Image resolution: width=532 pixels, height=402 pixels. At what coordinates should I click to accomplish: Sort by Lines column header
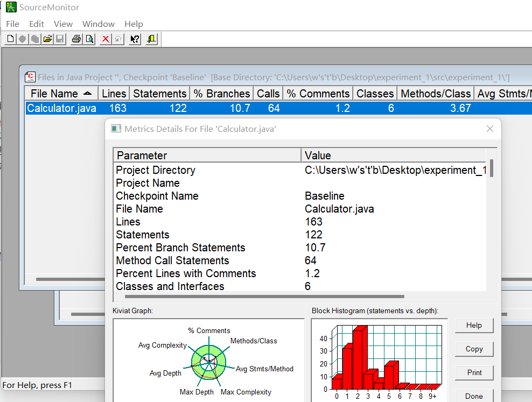(x=114, y=94)
